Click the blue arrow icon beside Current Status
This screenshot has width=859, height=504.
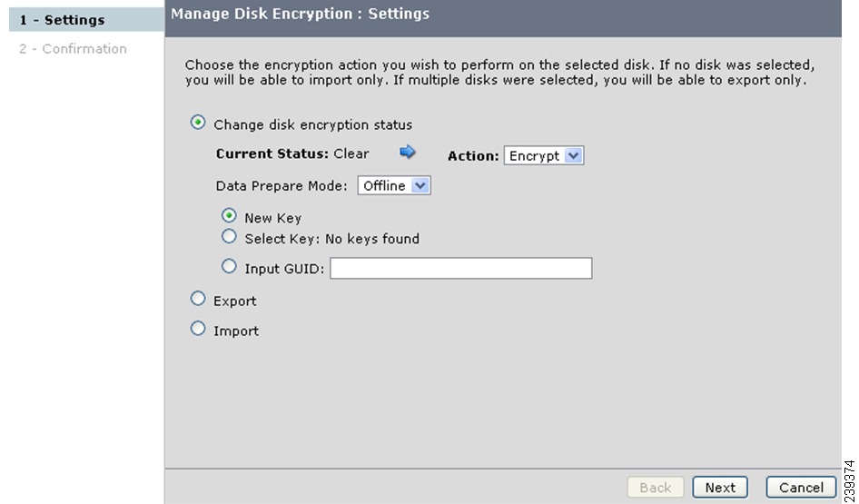[x=408, y=152]
